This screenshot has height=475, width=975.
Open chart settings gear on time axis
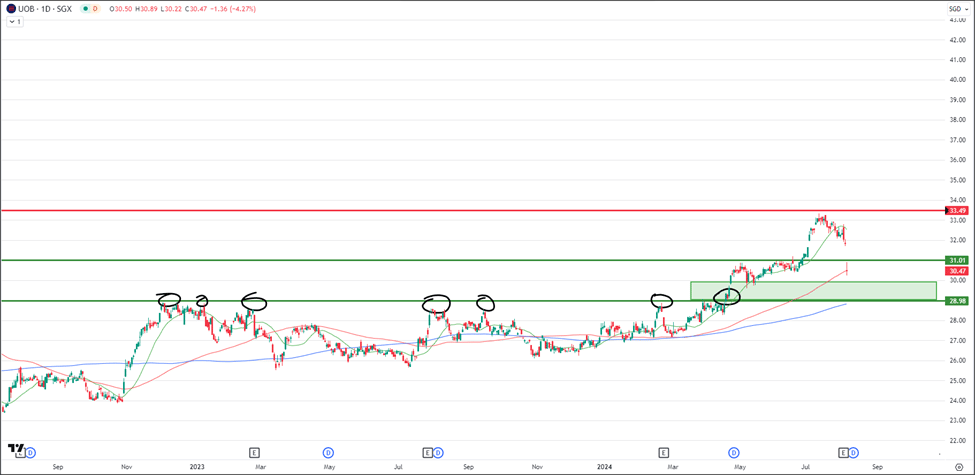click(x=958, y=465)
